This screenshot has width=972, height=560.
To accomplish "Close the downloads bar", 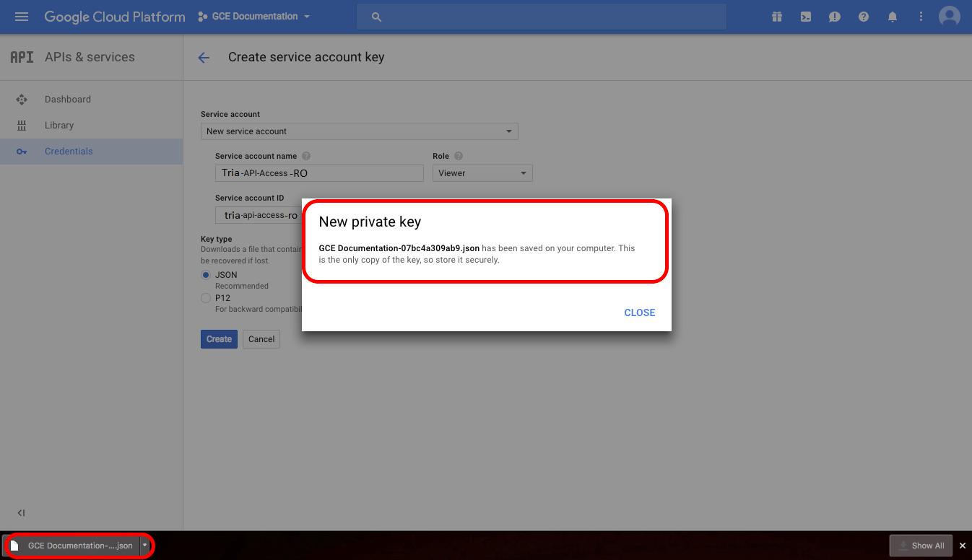I will click(x=962, y=546).
